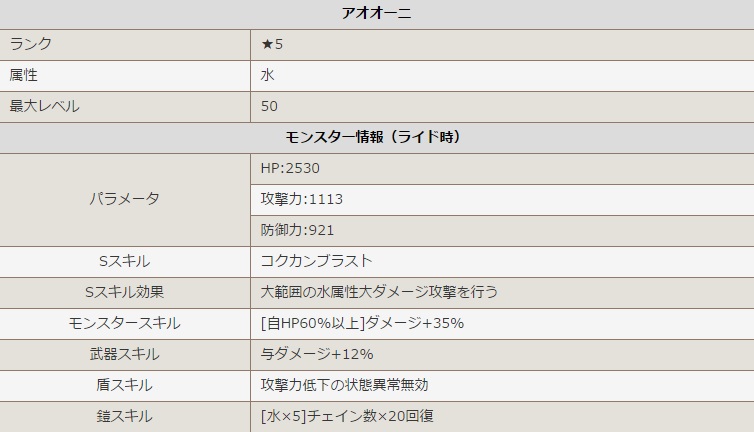This screenshot has width=754, height=432.
Task: Click the Sスキル効果 label cell
Action: (125, 292)
